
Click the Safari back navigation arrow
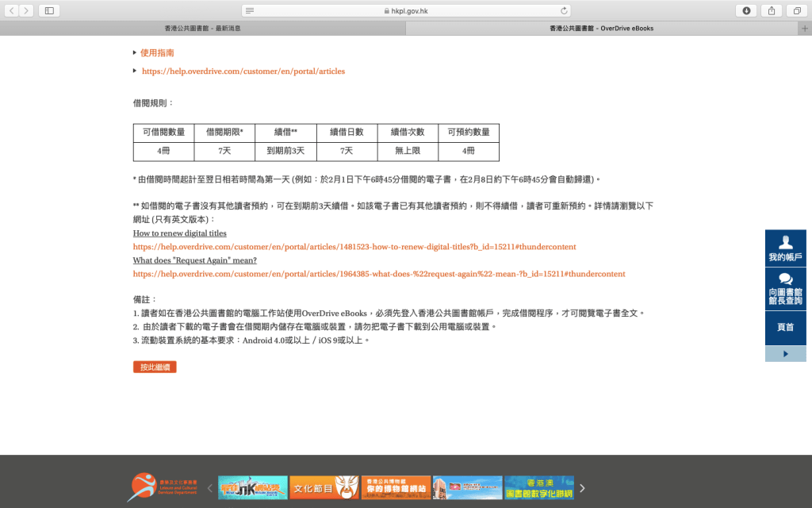12,10
